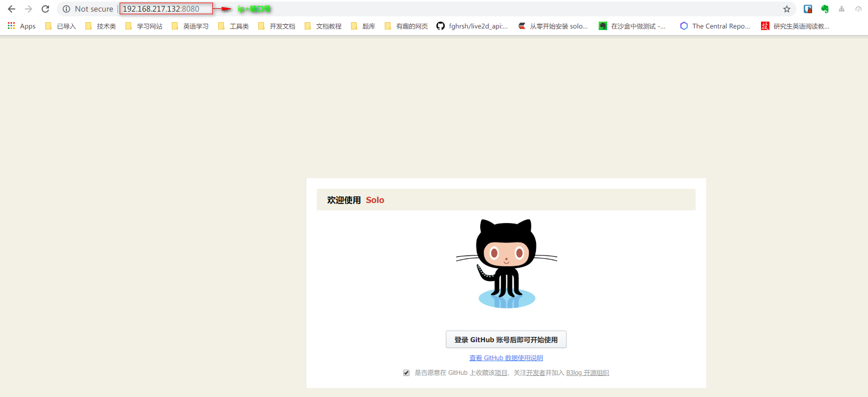The width and height of the screenshot is (868, 397).
Task: Open the 文档教程 bookmarks folder
Action: (323, 26)
